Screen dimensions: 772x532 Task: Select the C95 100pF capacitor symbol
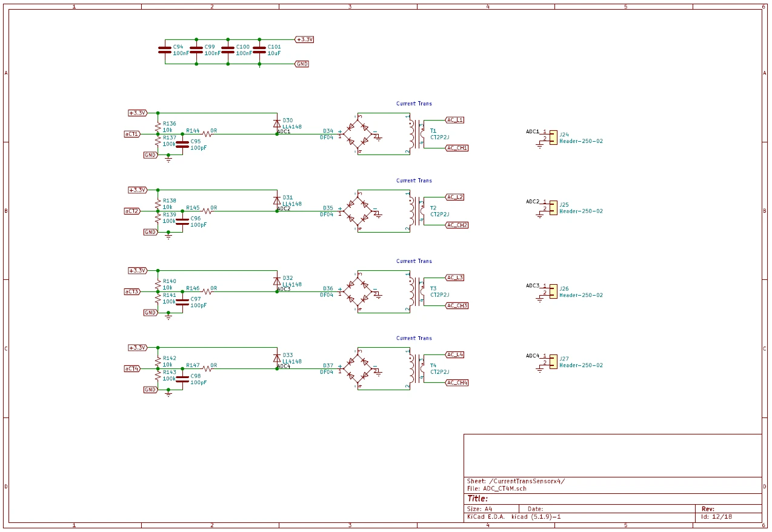pos(182,144)
